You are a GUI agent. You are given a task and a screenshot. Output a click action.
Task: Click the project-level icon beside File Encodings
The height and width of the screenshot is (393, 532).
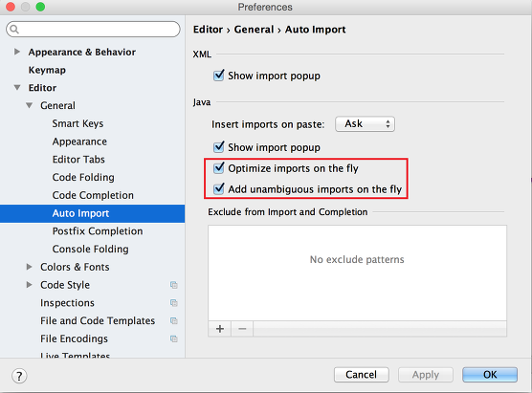click(174, 338)
